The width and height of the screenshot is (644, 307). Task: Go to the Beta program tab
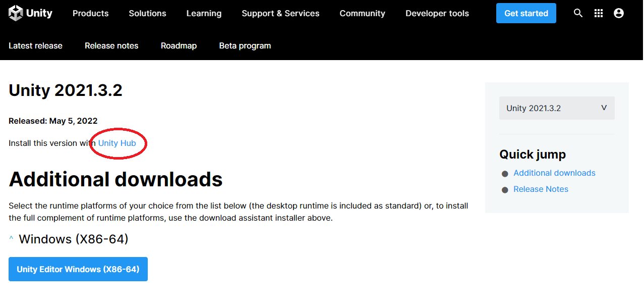click(245, 45)
